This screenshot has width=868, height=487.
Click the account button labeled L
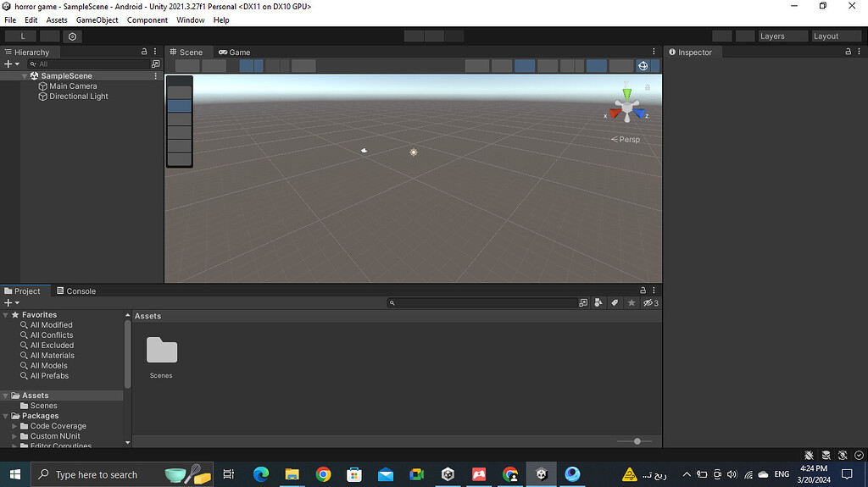21,36
